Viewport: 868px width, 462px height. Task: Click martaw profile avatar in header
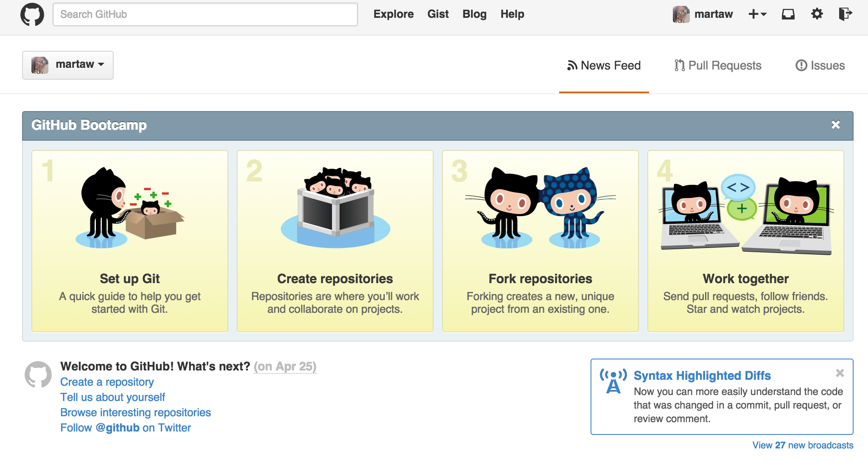[x=681, y=14]
